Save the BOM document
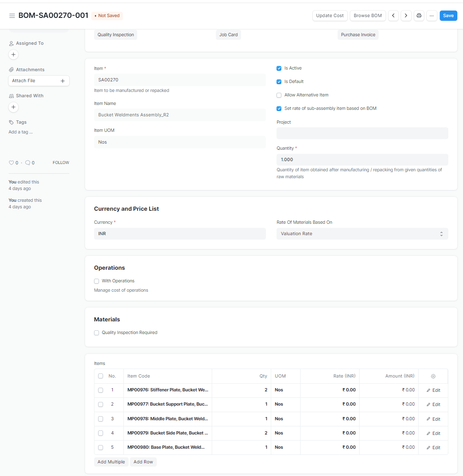This screenshot has width=463, height=476. tap(448, 15)
